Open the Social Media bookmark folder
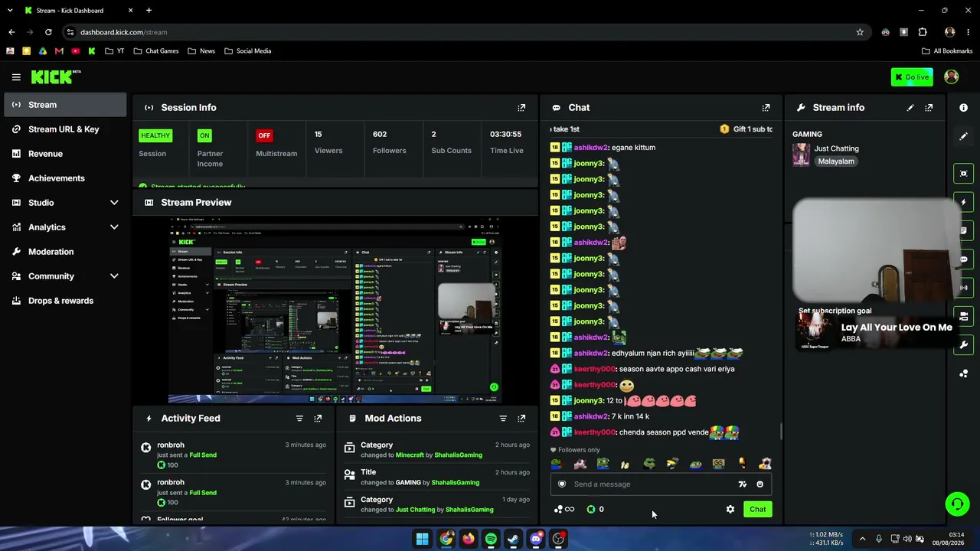The height and width of the screenshot is (551, 980). [247, 51]
